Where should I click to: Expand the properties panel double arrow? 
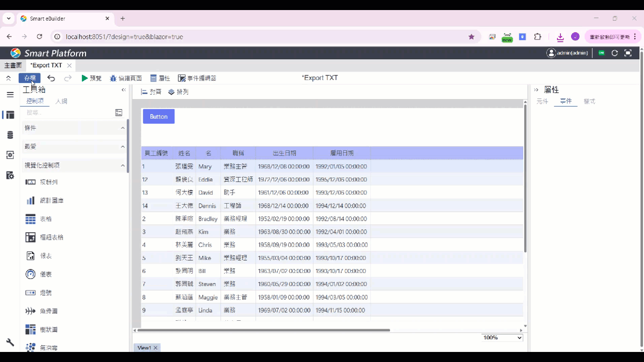coord(536,90)
